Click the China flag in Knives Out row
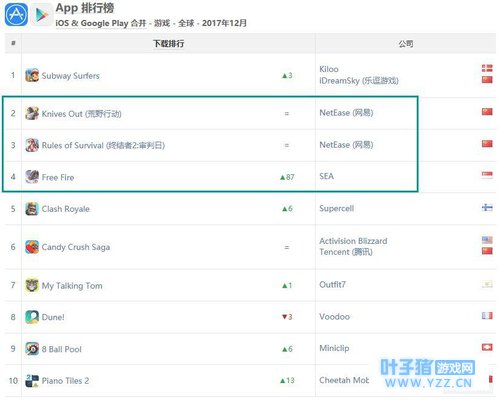The image size is (499, 400). [x=487, y=111]
